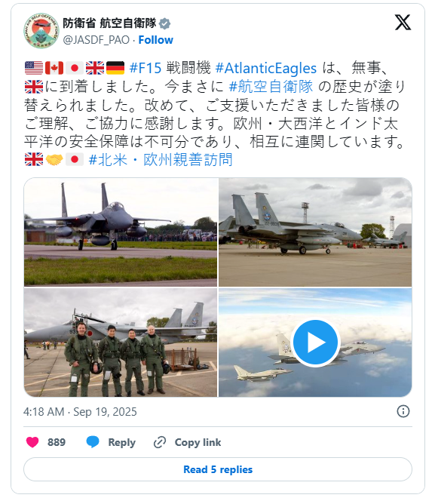
Task: Click the tweet timestamp Sep 19, 2025
Action: click(x=80, y=411)
